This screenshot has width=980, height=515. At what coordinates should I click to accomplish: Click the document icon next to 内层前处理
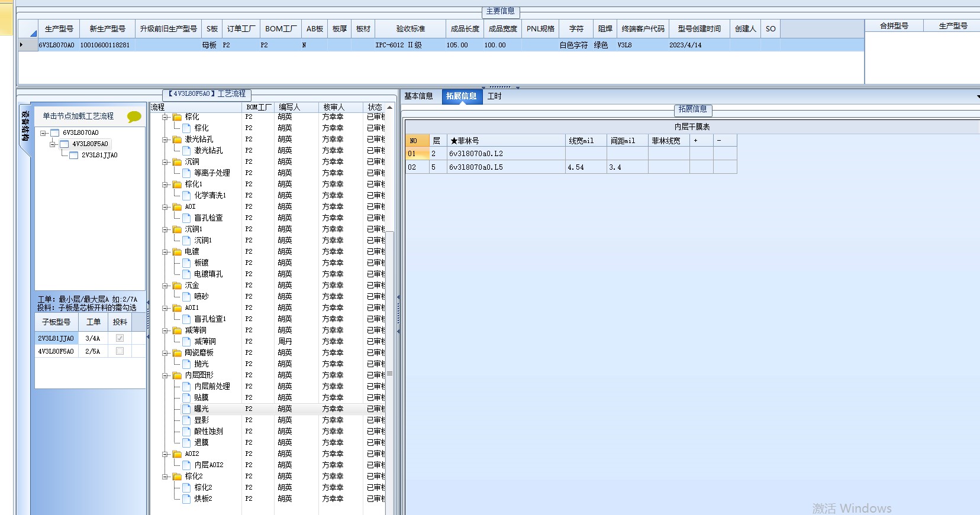click(186, 387)
